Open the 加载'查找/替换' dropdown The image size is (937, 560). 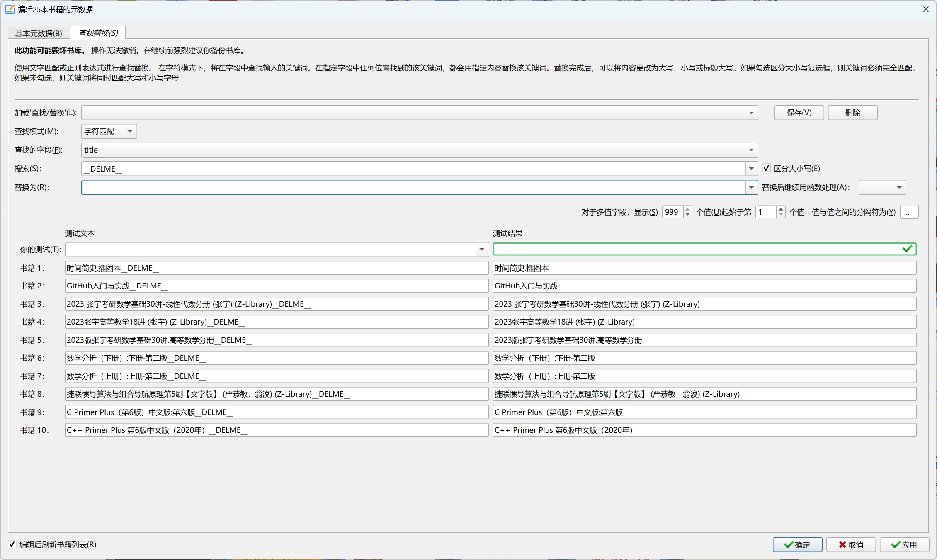pyautogui.click(x=420, y=113)
